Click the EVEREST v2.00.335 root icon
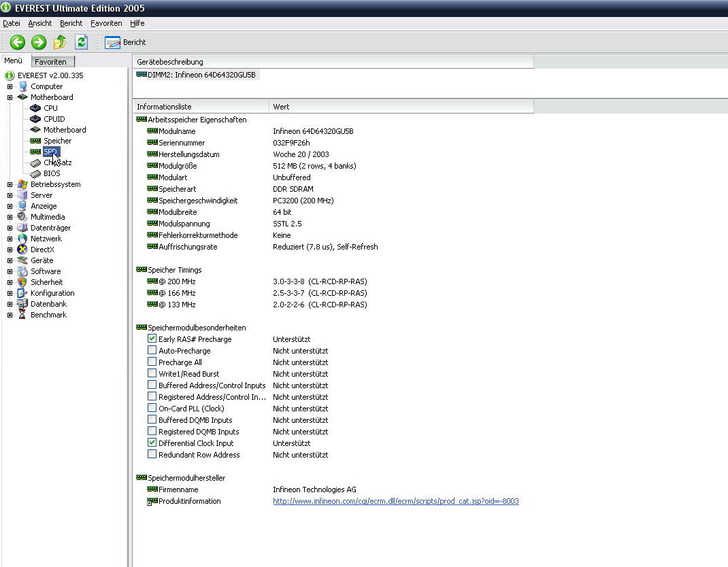This screenshot has width=728, height=567. [x=10, y=75]
